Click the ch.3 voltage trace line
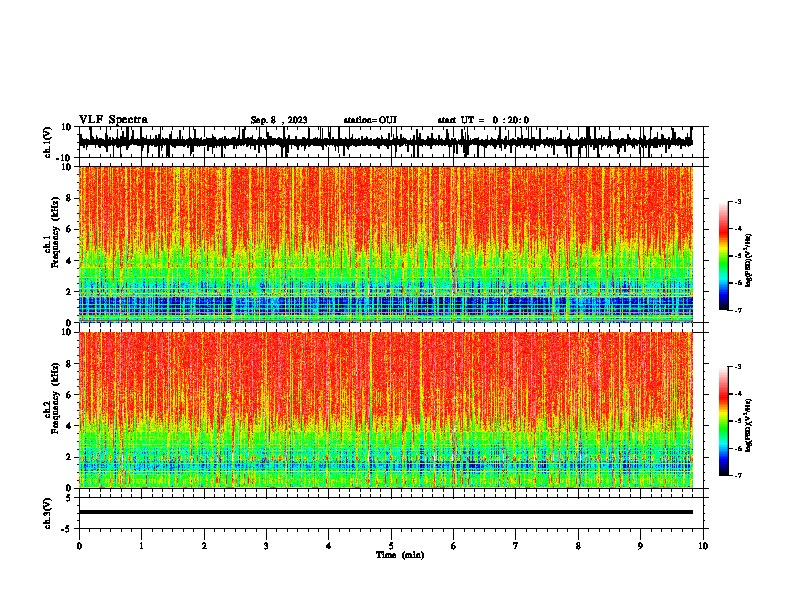Image resolution: width=792 pixels, height=612 pixels. tap(385, 512)
